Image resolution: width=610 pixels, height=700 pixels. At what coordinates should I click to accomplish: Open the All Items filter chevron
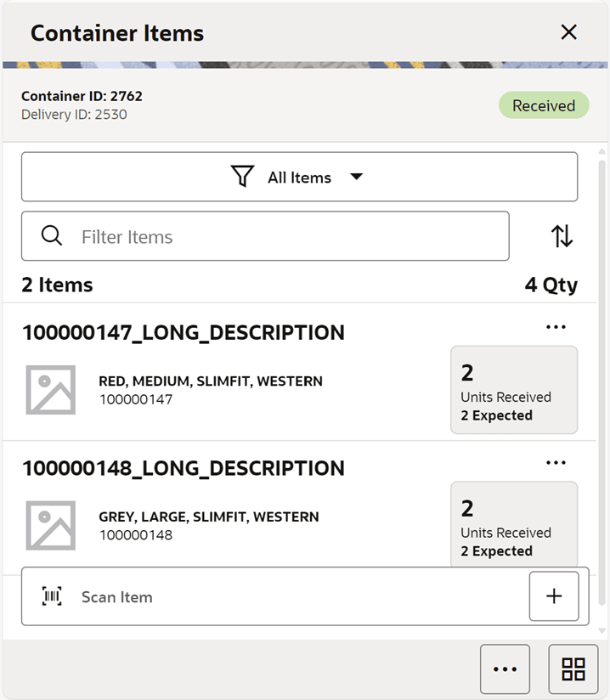coord(357,177)
